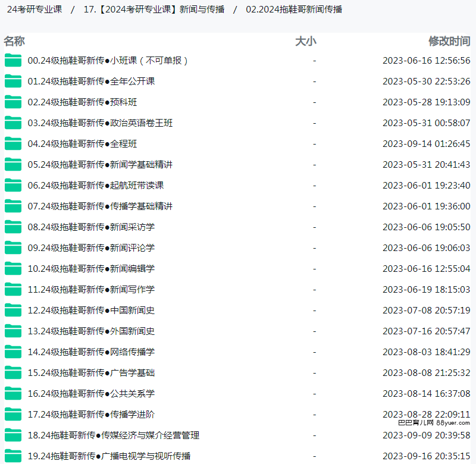Click modified time 2023-07-08 20:57:19
Image resolution: width=476 pixels, height=464 pixels.
tap(426, 311)
